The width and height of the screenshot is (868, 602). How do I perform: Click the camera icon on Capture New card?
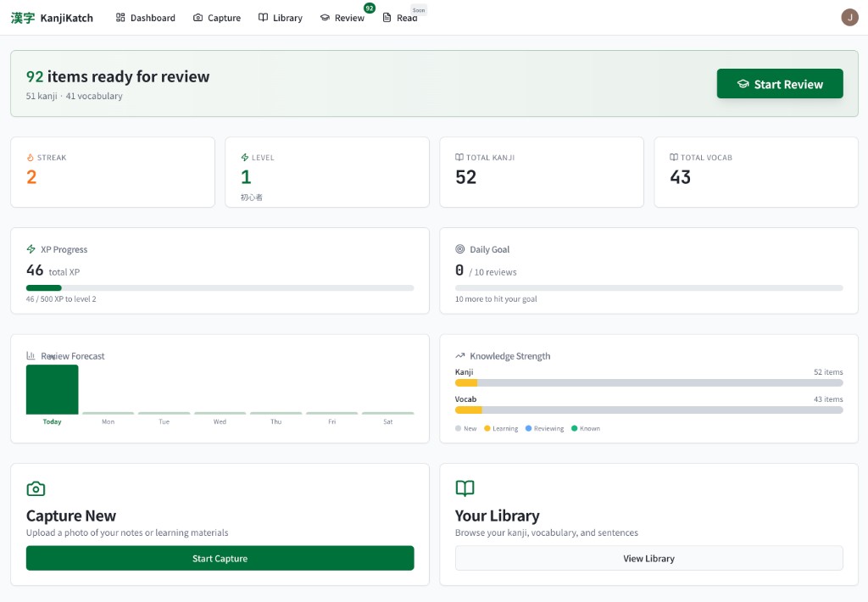[36, 488]
